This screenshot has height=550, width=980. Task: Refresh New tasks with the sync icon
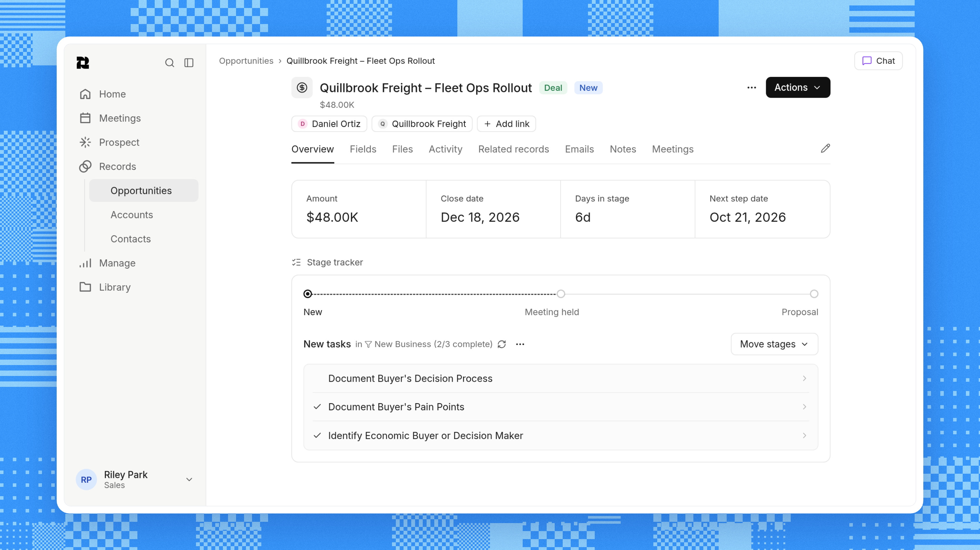pyautogui.click(x=502, y=344)
